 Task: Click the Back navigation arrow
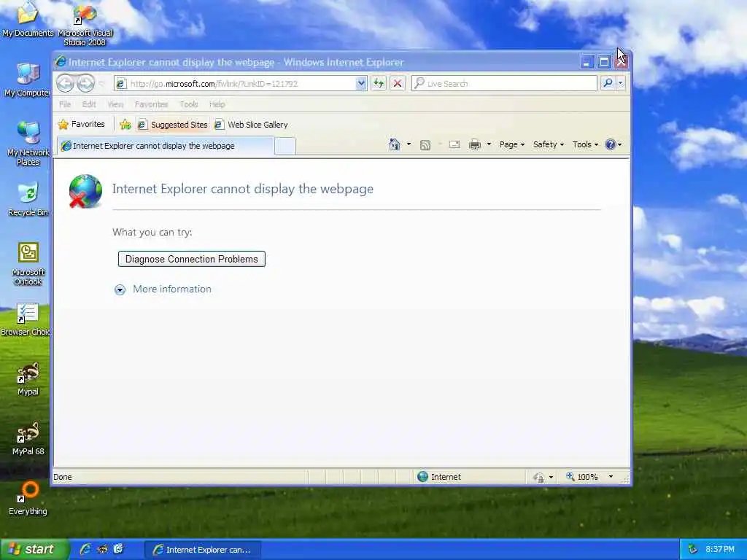65,83
